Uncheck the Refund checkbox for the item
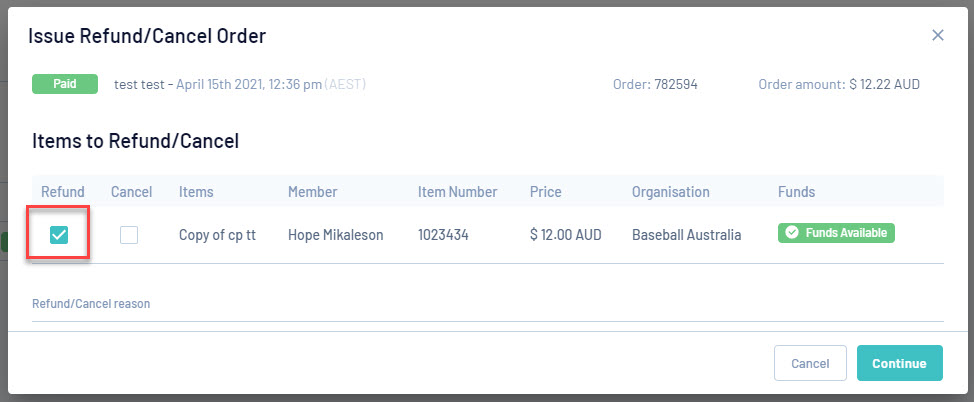This screenshot has width=974, height=402. click(x=59, y=234)
